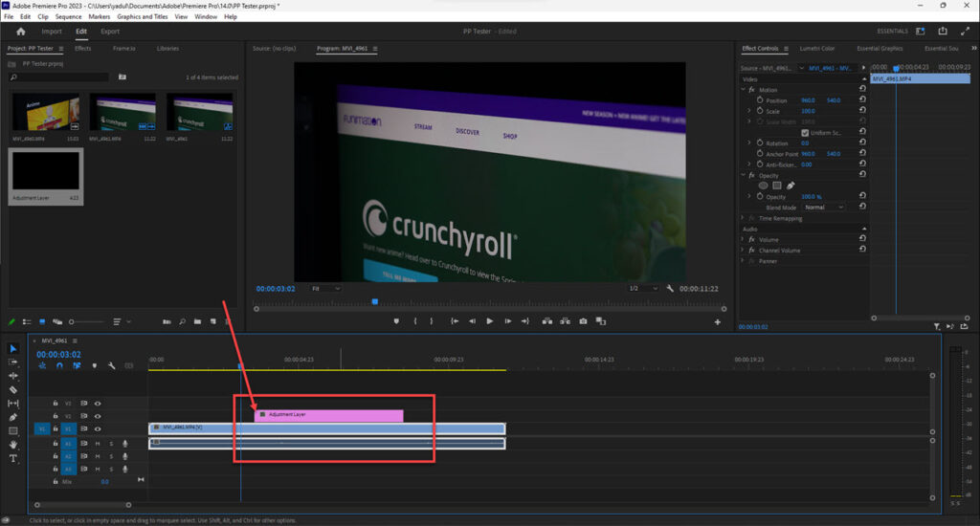Open the Fit zoom level dropdown

(x=325, y=289)
